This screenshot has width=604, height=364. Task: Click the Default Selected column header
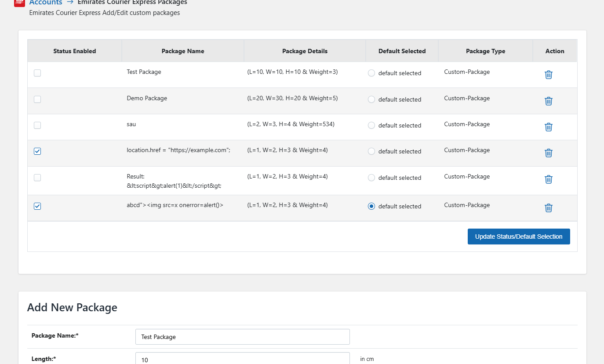point(402,51)
